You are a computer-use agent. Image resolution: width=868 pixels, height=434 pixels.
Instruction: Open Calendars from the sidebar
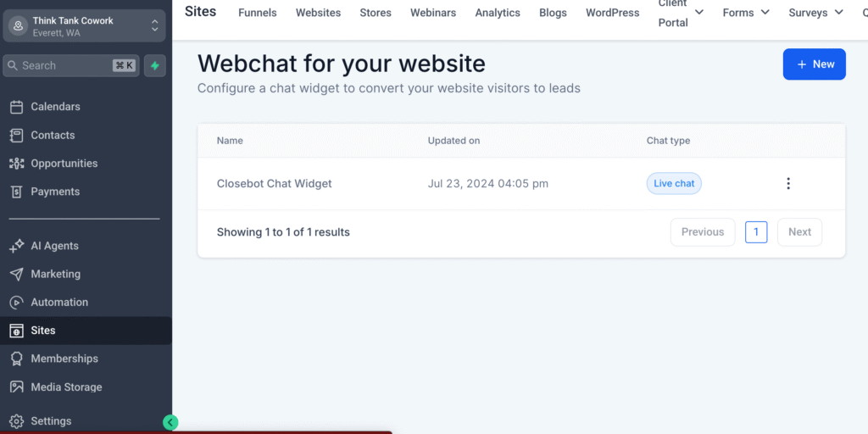point(55,107)
